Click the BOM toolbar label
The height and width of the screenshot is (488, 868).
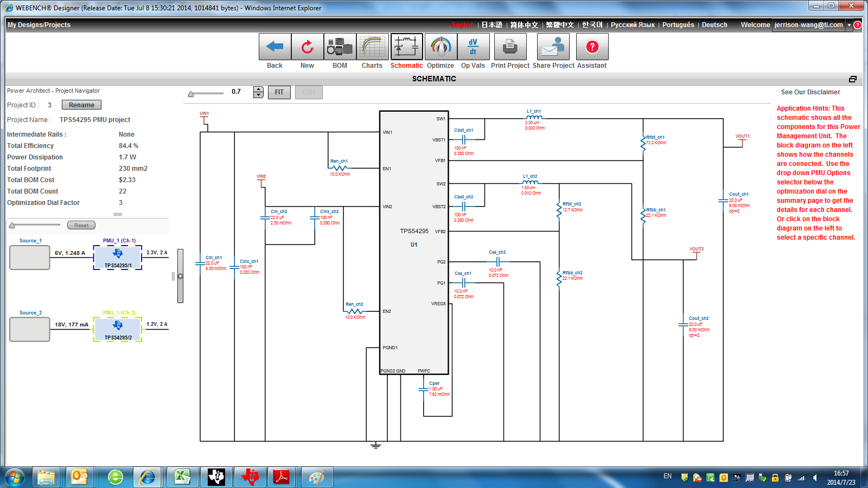(340, 66)
